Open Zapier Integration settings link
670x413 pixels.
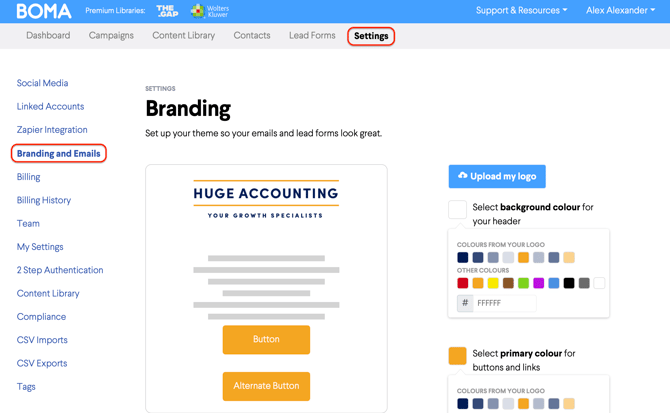pos(52,130)
